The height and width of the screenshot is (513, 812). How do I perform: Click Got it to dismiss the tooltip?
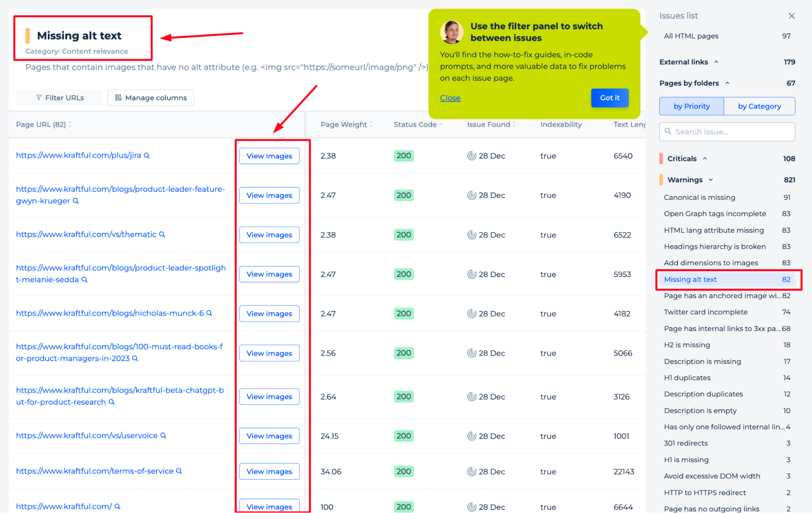click(608, 97)
